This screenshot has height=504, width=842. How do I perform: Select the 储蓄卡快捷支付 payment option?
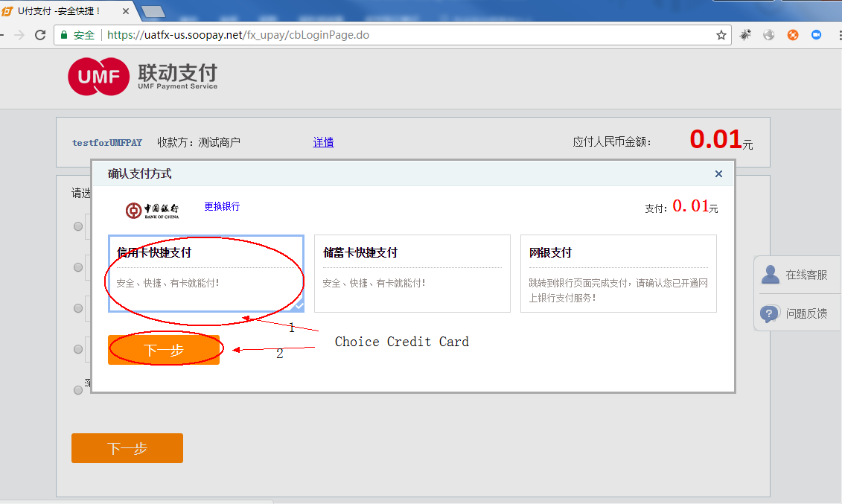tap(412, 274)
